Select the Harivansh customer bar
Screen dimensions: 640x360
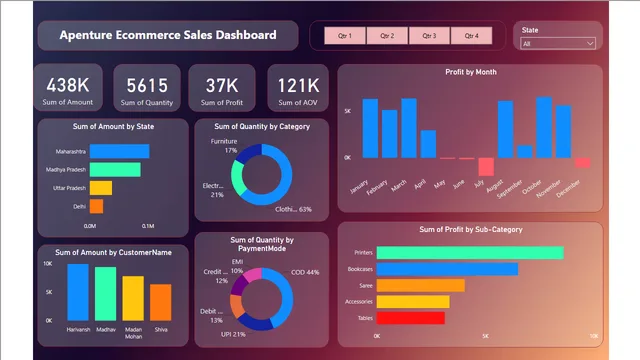pyautogui.click(x=78, y=292)
